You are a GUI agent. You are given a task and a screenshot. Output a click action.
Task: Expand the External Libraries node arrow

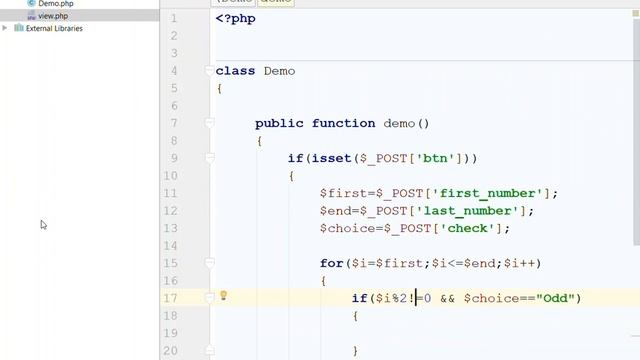coord(5,28)
